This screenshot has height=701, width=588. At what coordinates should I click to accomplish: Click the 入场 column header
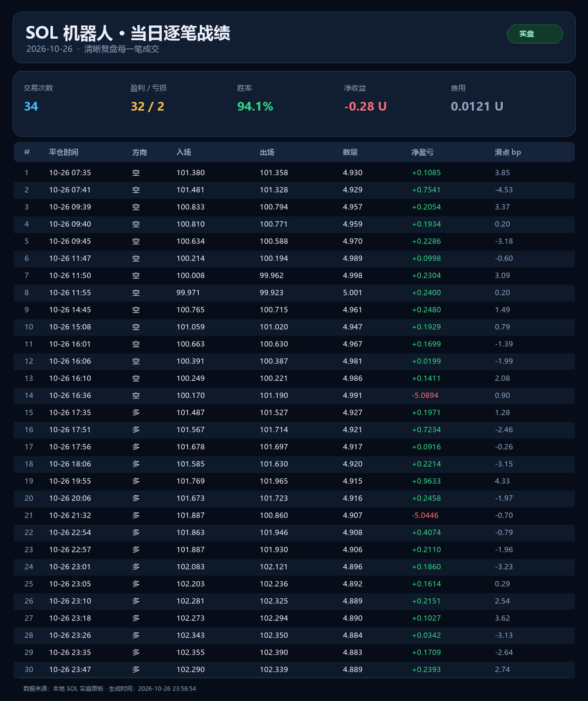[x=184, y=152]
